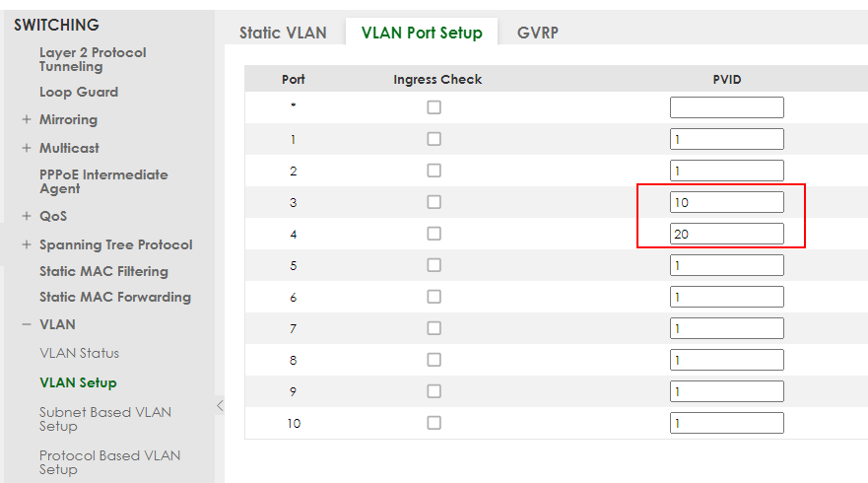This screenshot has width=868, height=483.
Task: Expand the Multicast menu section
Action: [26, 148]
